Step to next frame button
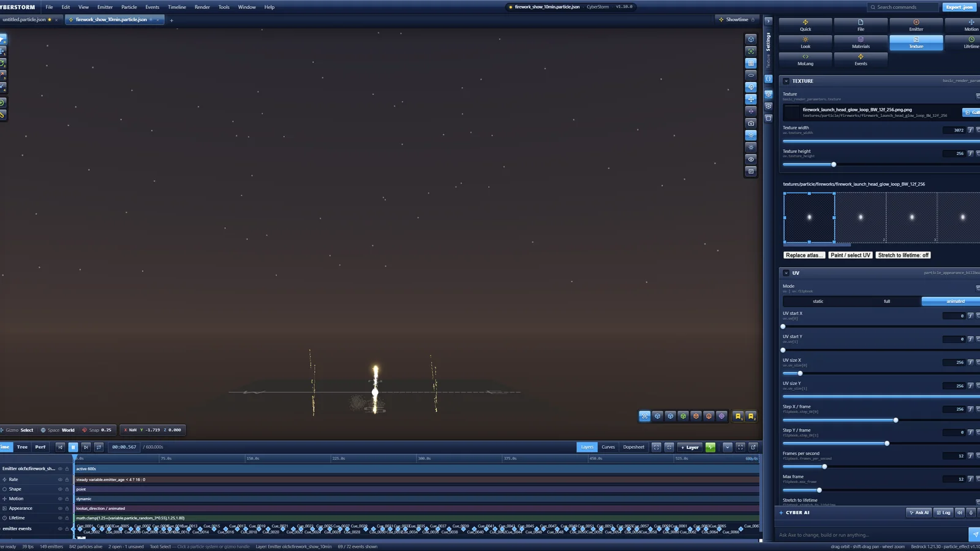Viewport: 980px width, 551px height. [x=86, y=447]
